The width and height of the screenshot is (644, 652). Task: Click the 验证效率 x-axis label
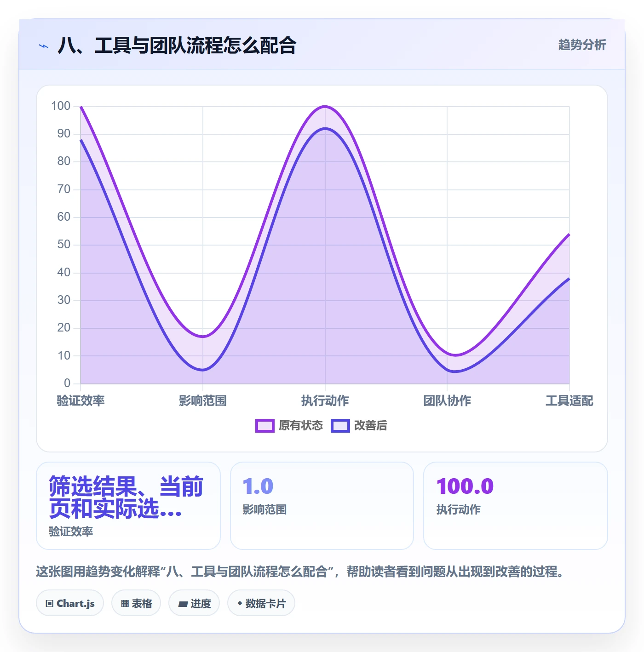click(81, 401)
